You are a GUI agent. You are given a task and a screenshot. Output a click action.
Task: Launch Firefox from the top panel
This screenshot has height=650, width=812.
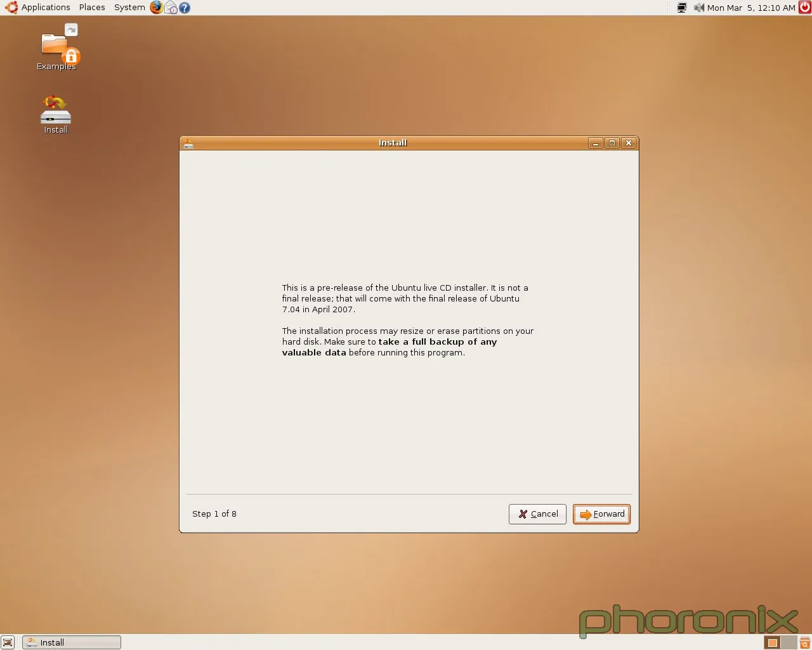click(x=156, y=8)
